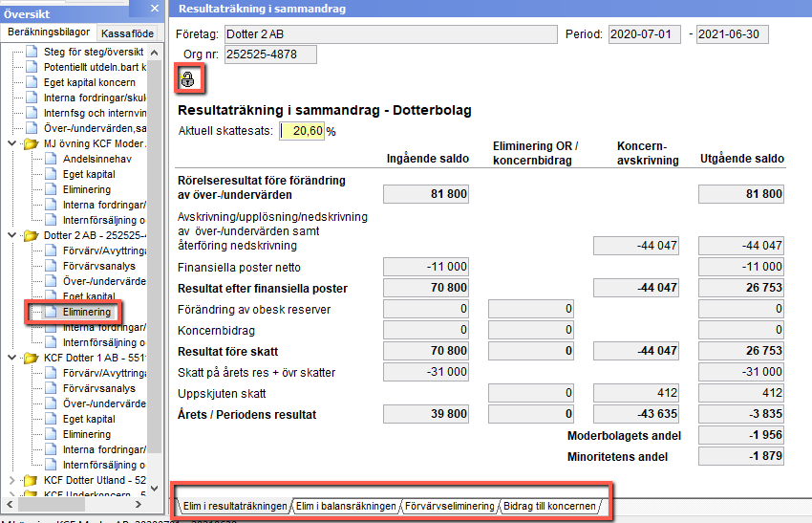Expand the KCF Dotter Utland folder node
Viewport: 812px width, 523px height.
coord(12,480)
